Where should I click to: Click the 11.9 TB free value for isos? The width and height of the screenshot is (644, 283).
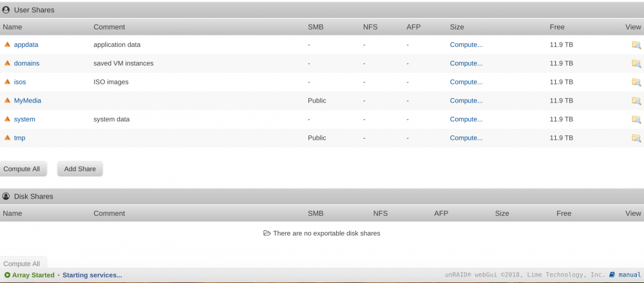[562, 82]
